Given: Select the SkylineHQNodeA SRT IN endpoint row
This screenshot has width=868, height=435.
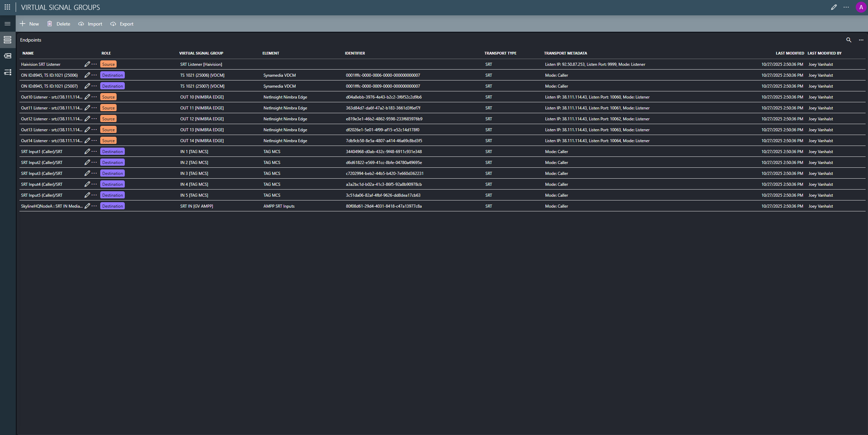Looking at the screenshot, I should click(x=51, y=206).
